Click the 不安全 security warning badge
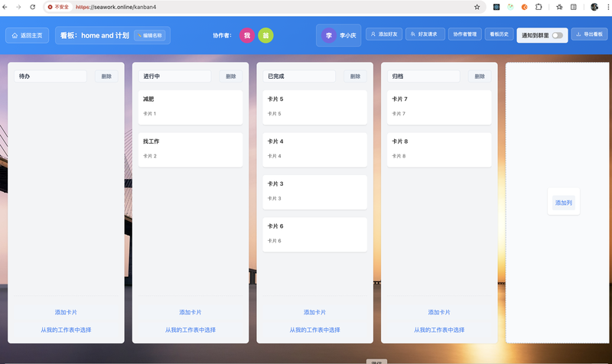The width and height of the screenshot is (612, 364). coord(58,7)
